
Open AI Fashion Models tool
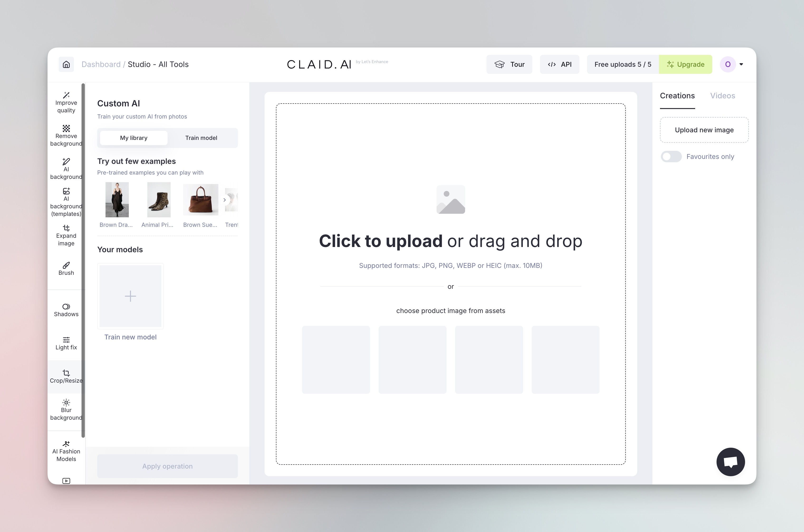tap(66, 451)
